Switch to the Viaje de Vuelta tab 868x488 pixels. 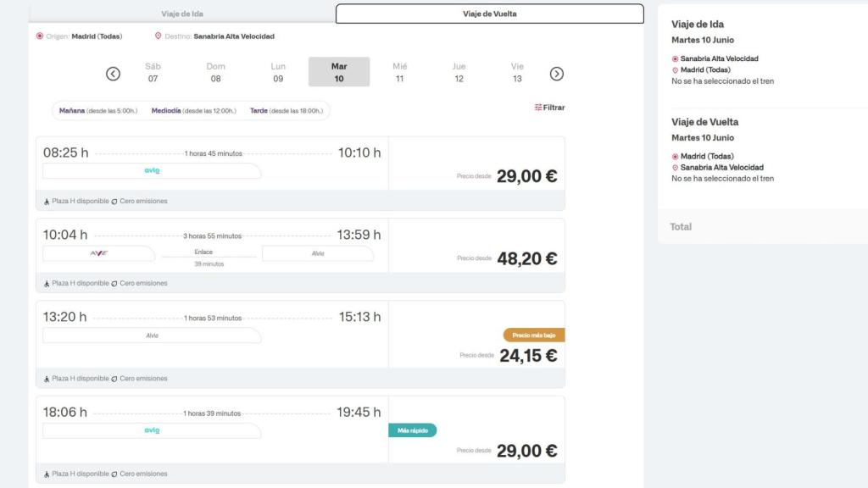pyautogui.click(x=490, y=13)
